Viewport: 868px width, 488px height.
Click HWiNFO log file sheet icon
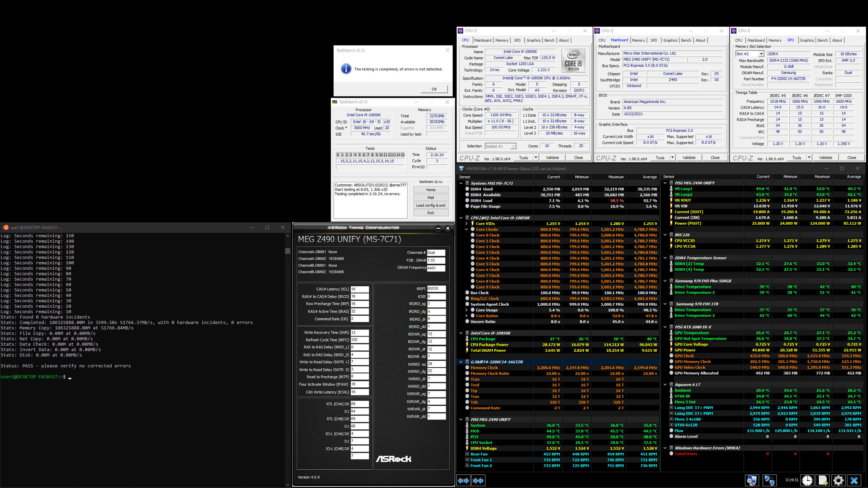click(823, 480)
